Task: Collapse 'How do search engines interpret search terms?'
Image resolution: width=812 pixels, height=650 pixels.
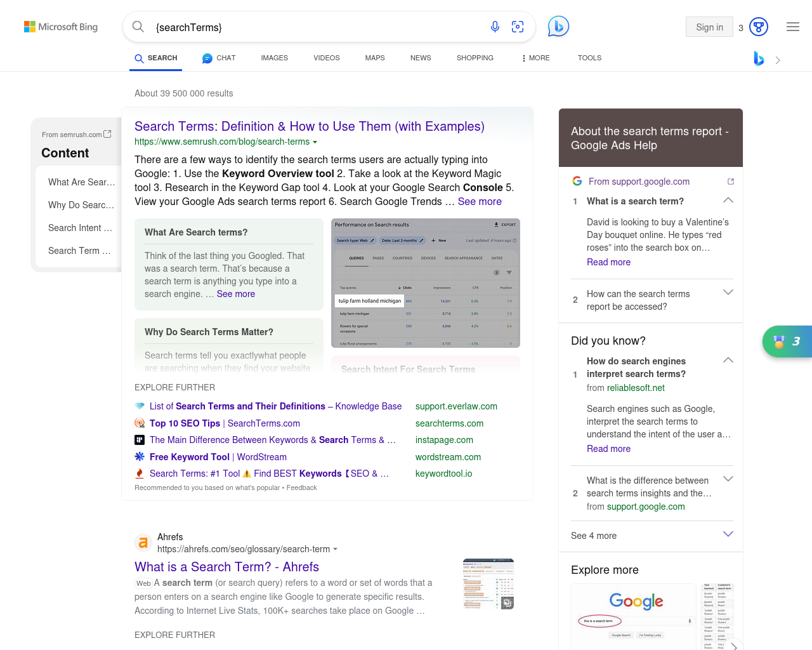Action: [x=728, y=360]
